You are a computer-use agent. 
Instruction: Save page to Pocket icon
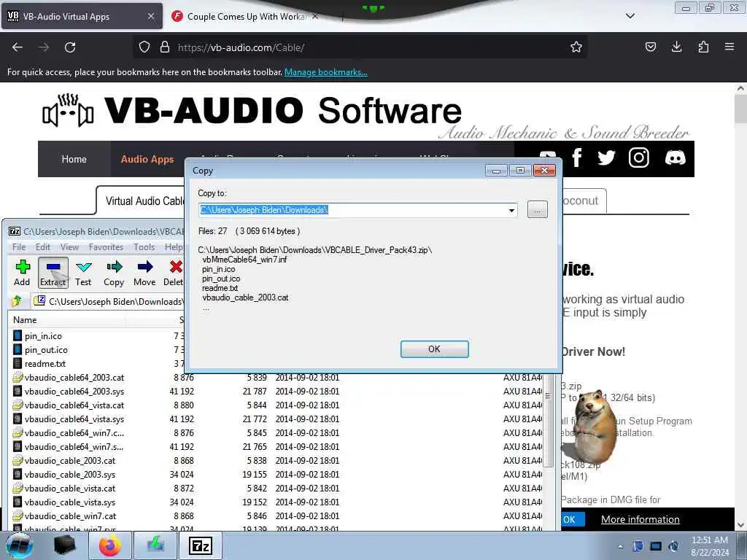click(x=650, y=47)
